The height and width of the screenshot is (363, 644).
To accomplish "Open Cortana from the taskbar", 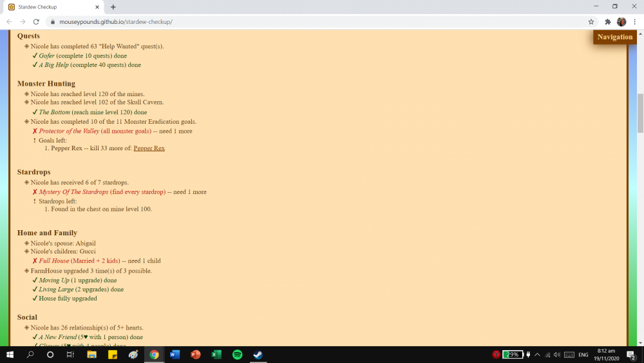I will click(50, 355).
